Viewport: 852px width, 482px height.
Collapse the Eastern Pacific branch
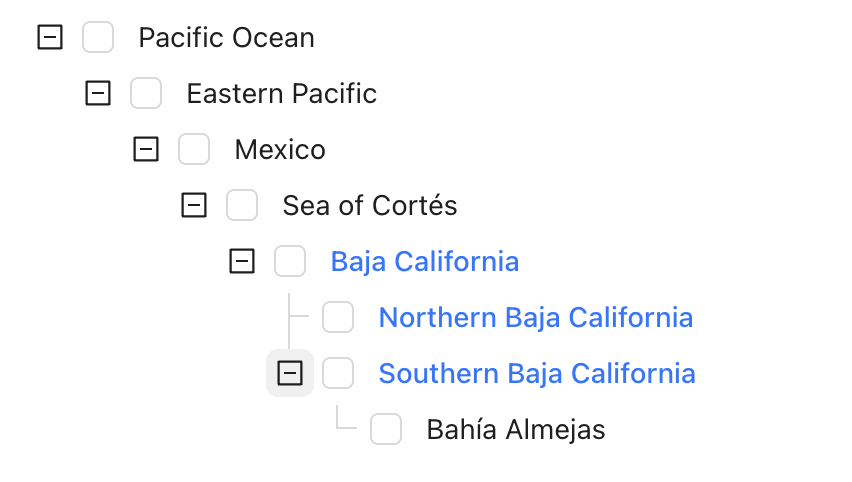tap(98, 94)
